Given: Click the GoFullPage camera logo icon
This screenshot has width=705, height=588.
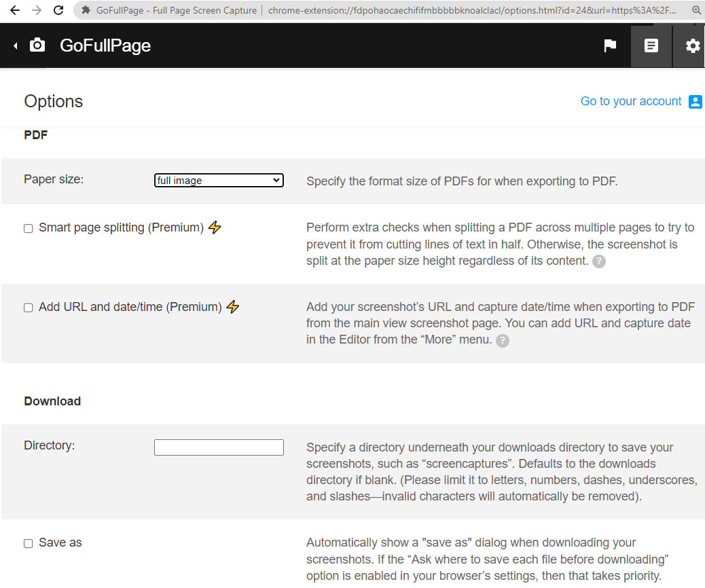Looking at the screenshot, I should (x=37, y=45).
